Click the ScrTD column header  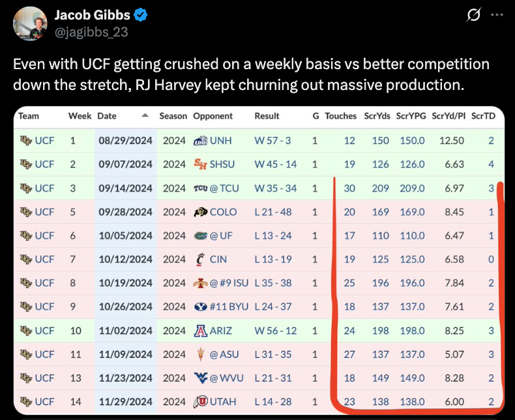click(483, 116)
